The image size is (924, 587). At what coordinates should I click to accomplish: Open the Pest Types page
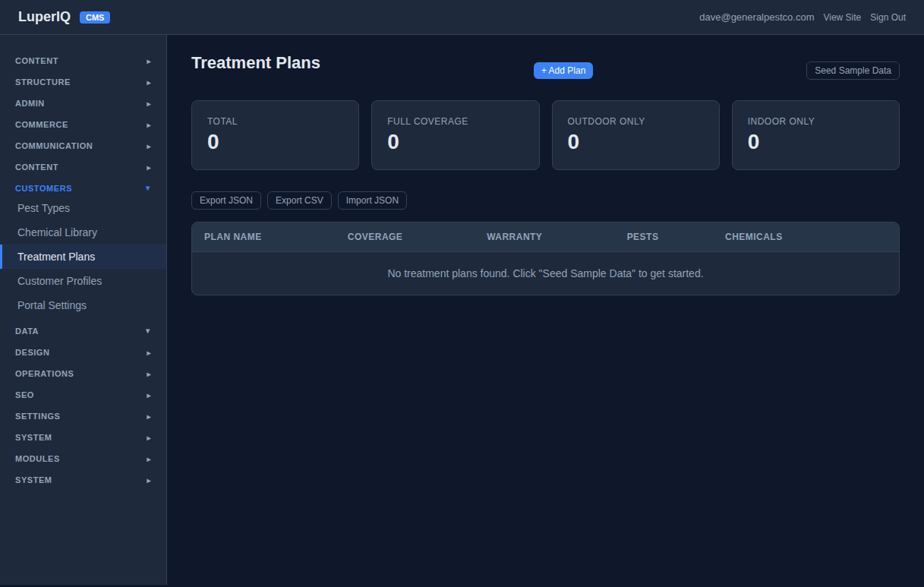[x=43, y=208]
